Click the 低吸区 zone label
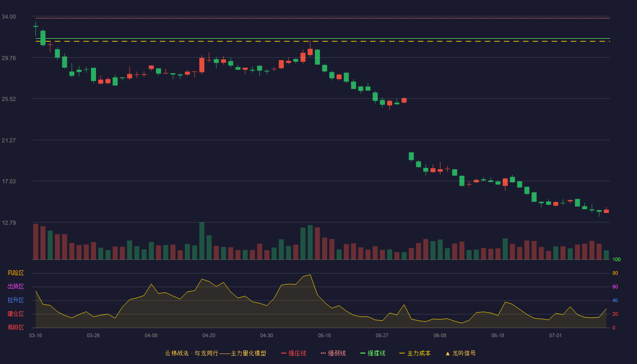Screen dimensions: 637x364 [15, 327]
